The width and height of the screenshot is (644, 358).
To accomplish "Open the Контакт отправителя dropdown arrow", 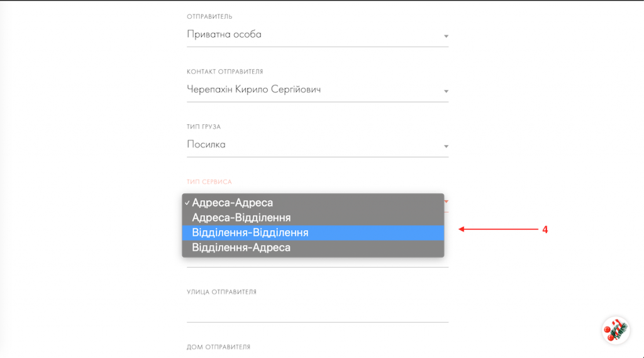I will click(446, 92).
